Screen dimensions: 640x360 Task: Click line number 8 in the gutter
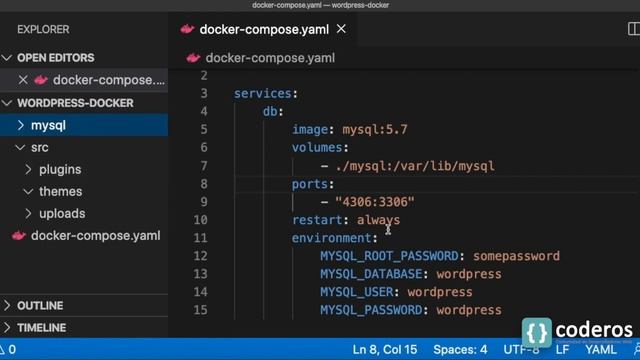[x=204, y=184]
